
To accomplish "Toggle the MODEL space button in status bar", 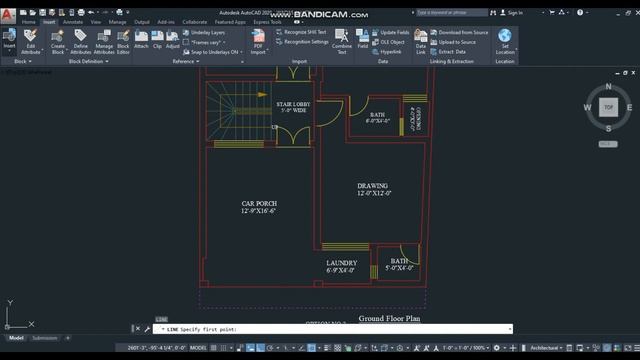I will (198, 348).
